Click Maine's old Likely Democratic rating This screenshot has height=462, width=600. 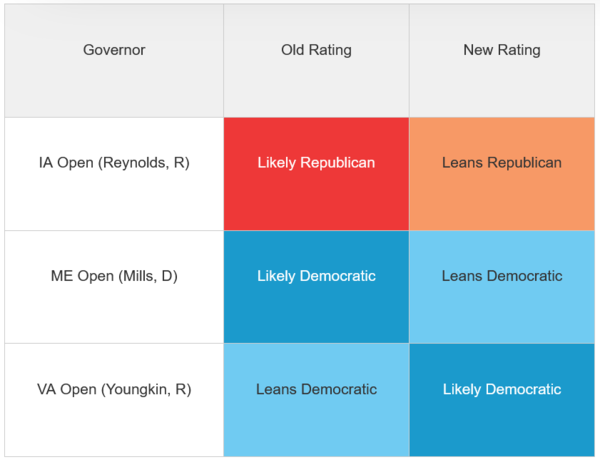tap(316, 287)
